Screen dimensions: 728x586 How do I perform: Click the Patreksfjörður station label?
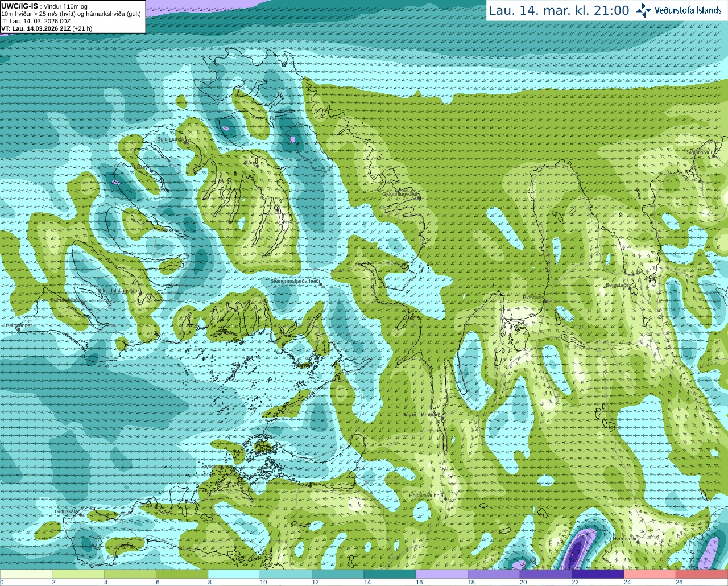click(67, 299)
